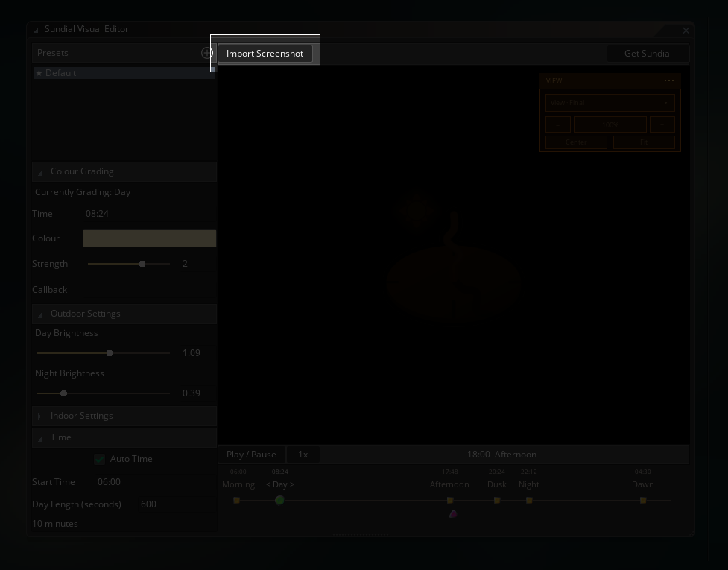This screenshot has height=570, width=728.
Task: Expand the Indoor Settings section
Action: coord(39,417)
